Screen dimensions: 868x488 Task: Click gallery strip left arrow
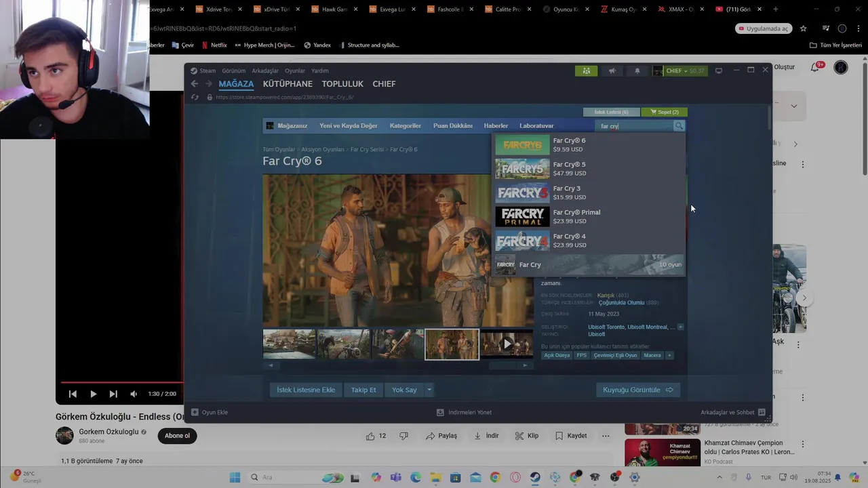click(x=271, y=365)
